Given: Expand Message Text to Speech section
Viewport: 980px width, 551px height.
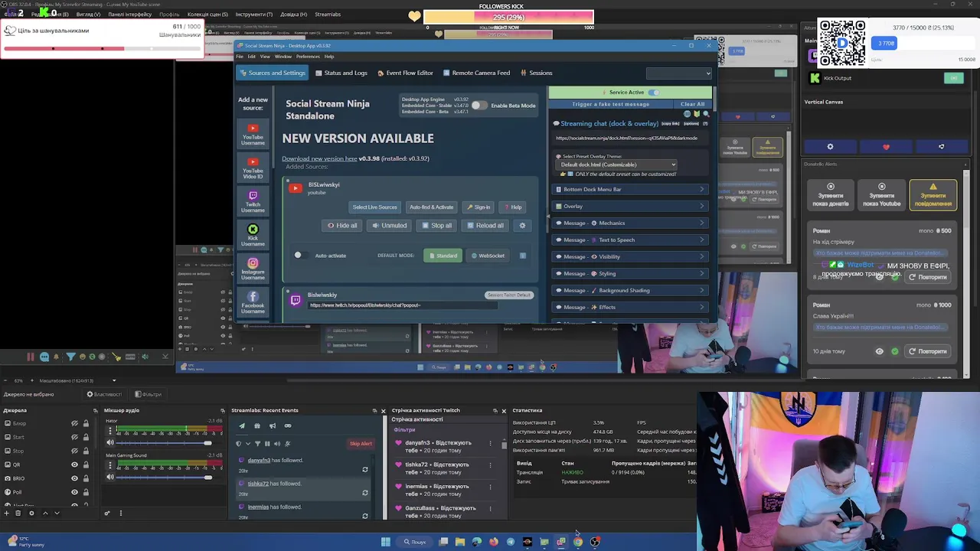Looking at the screenshot, I should click(629, 240).
